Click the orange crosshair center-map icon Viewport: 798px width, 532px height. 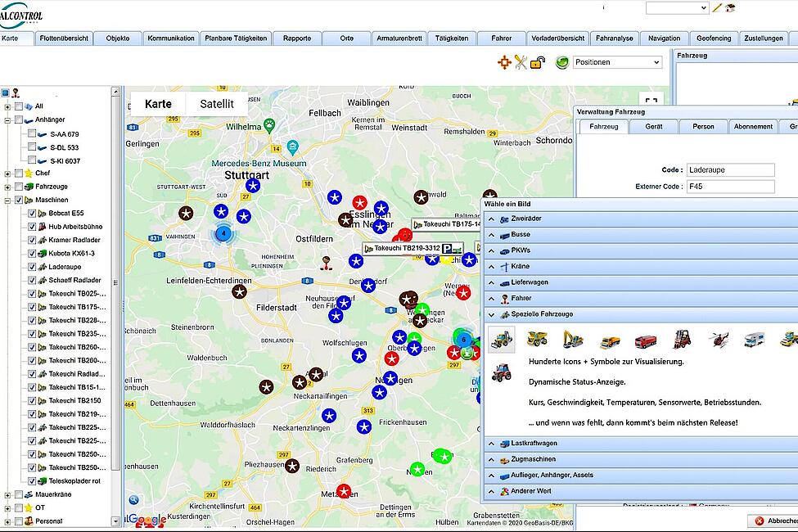pyautogui.click(x=505, y=62)
